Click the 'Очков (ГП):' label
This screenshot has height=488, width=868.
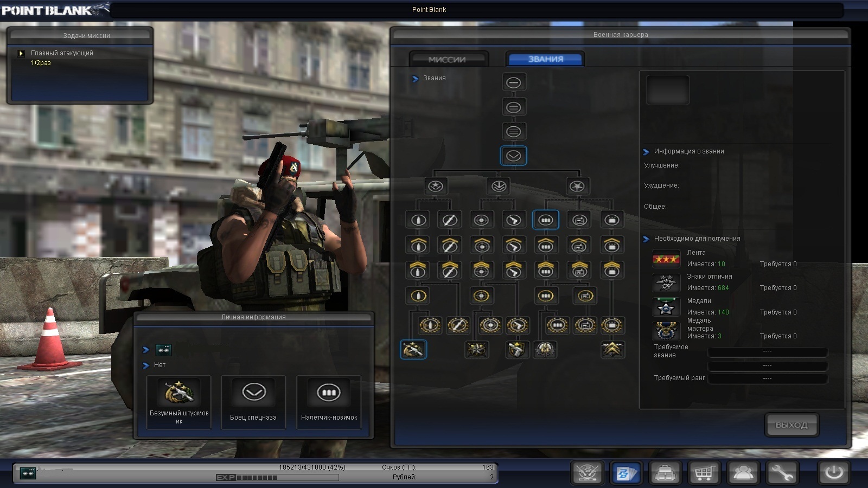click(x=399, y=467)
